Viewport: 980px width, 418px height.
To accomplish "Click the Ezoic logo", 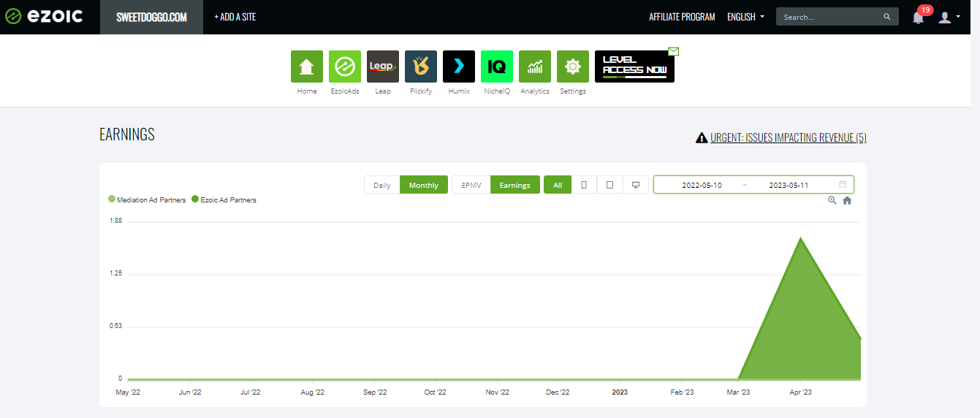I will (x=43, y=16).
